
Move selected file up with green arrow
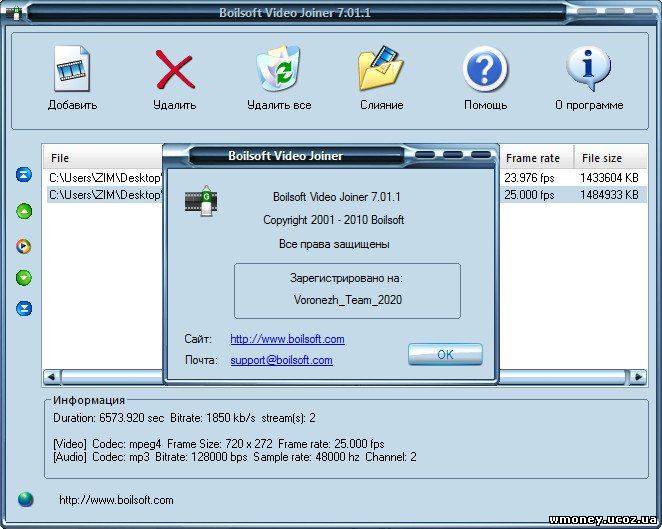tap(24, 211)
